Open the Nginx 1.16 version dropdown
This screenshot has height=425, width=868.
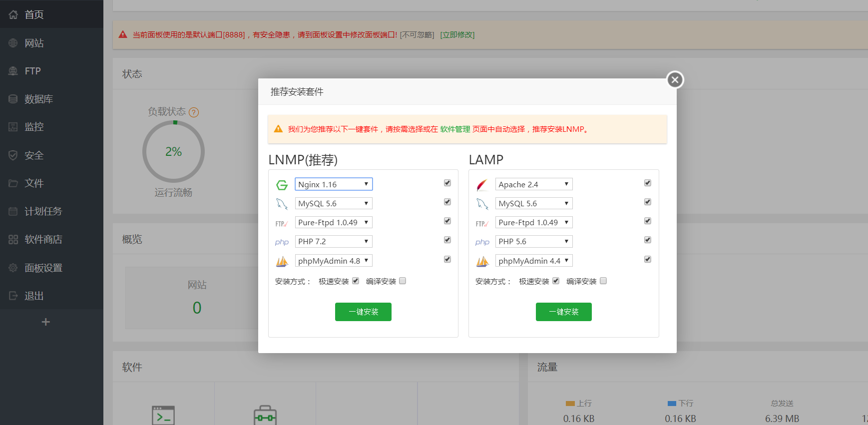pyautogui.click(x=334, y=184)
